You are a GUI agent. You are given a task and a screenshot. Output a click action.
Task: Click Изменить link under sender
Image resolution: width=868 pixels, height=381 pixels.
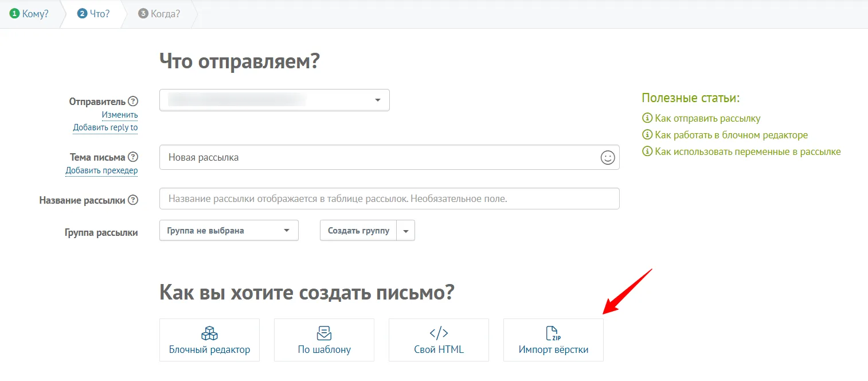(x=120, y=115)
